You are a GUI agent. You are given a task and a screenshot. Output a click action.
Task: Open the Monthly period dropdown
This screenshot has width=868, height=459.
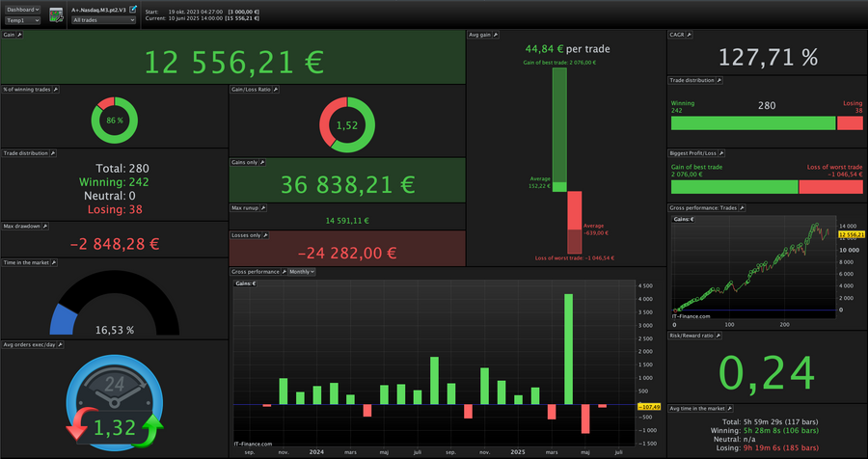click(302, 272)
